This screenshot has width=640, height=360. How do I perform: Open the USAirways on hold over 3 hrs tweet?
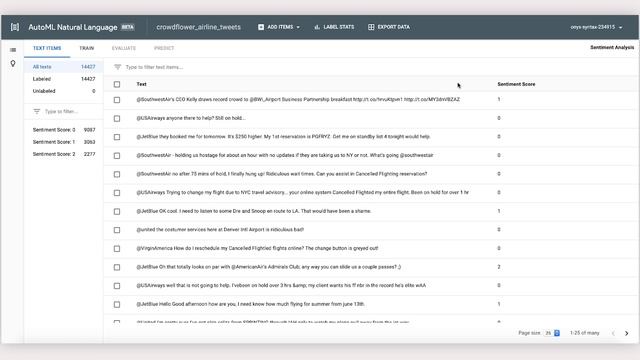tap(281, 285)
